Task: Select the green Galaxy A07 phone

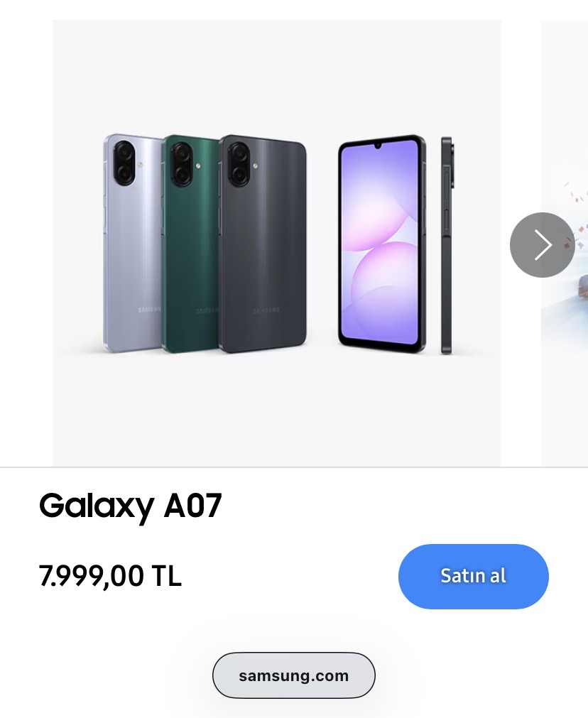Action: click(190, 243)
